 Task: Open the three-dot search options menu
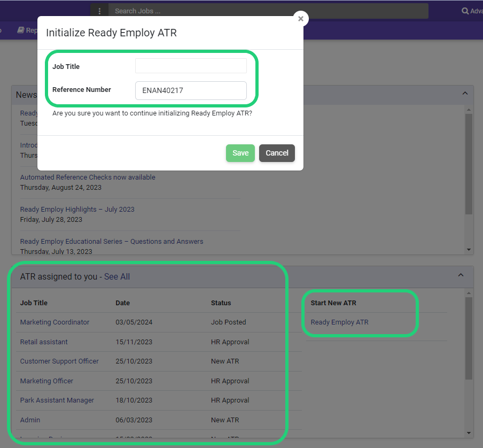pos(99,11)
